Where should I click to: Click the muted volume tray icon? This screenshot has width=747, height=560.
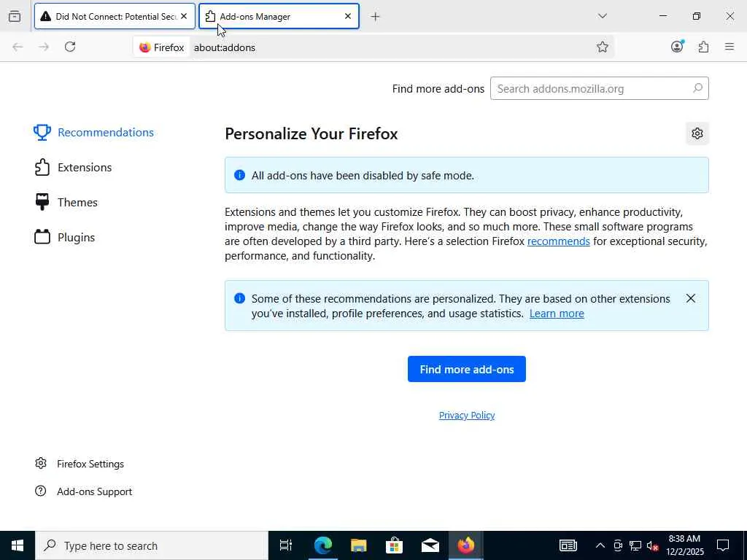tap(652, 545)
